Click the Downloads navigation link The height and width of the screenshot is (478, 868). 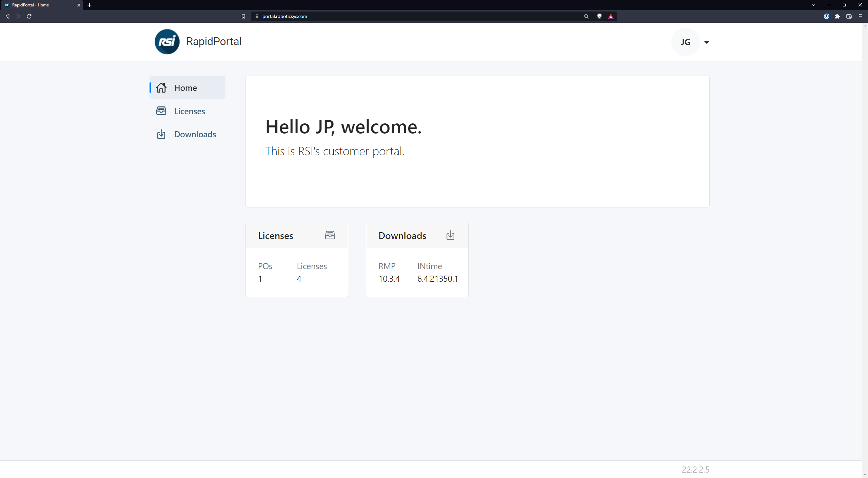click(x=195, y=134)
